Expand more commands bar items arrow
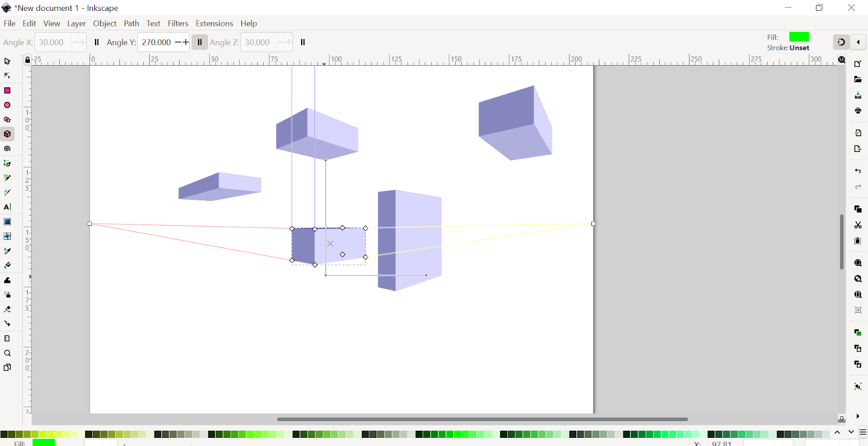Image resolution: width=868 pixels, height=446 pixels. point(858,416)
